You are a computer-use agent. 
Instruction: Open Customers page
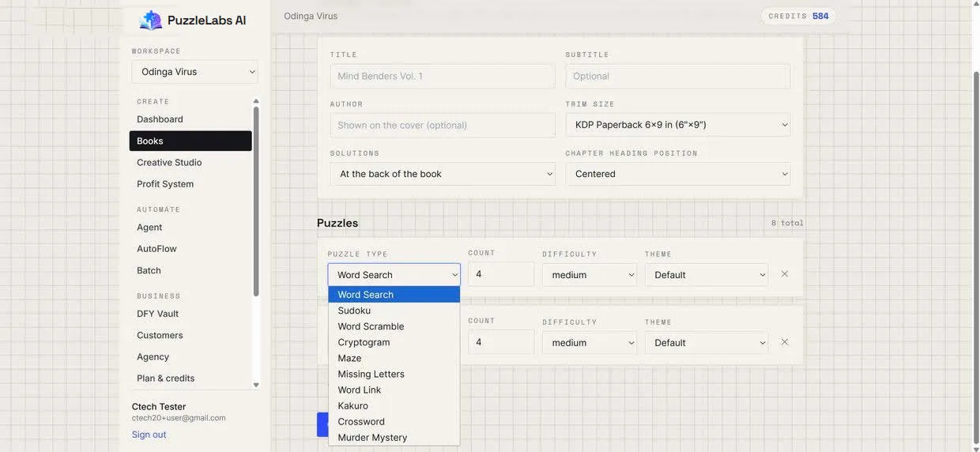(190, 335)
